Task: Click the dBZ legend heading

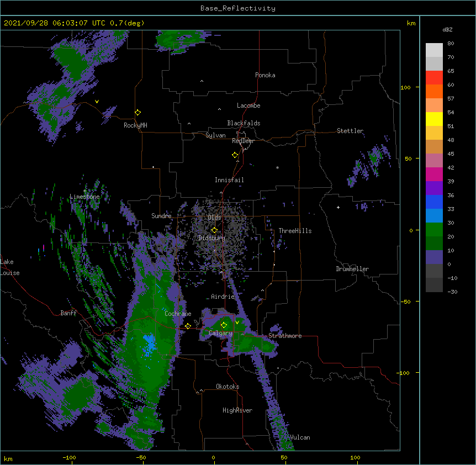Action: pyautogui.click(x=447, y=30)
